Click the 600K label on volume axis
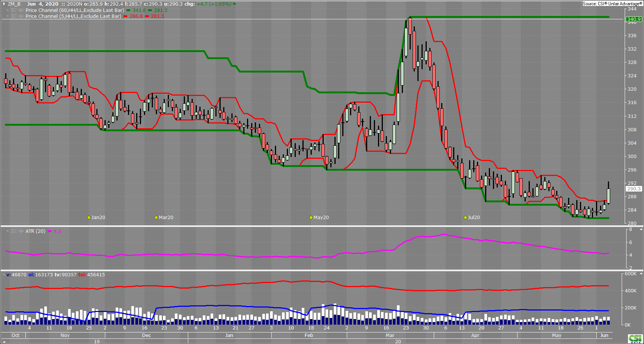This screenshot has height=344, width=644. 631,274
